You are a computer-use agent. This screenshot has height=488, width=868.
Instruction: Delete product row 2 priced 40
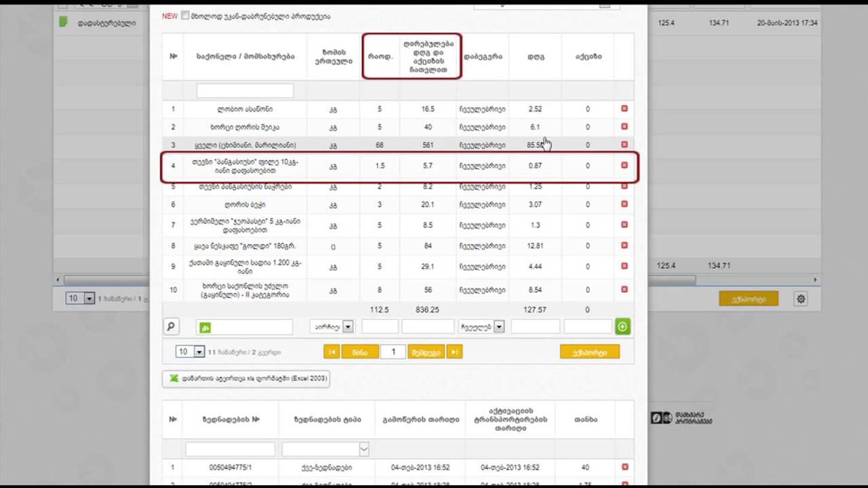(624, 127)
